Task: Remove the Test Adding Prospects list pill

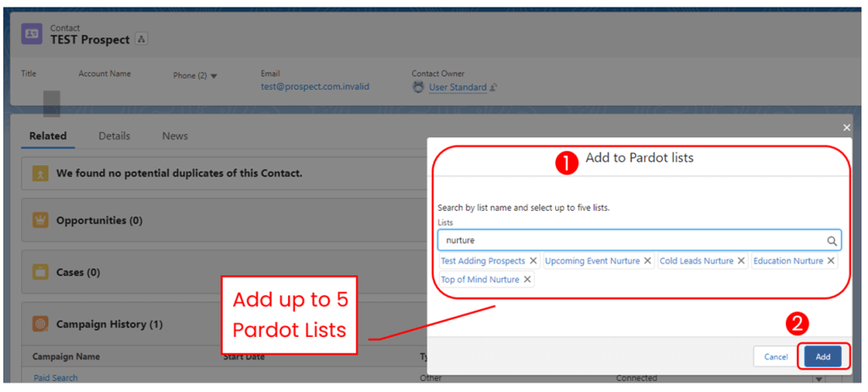Action: [x=533, y=261]
